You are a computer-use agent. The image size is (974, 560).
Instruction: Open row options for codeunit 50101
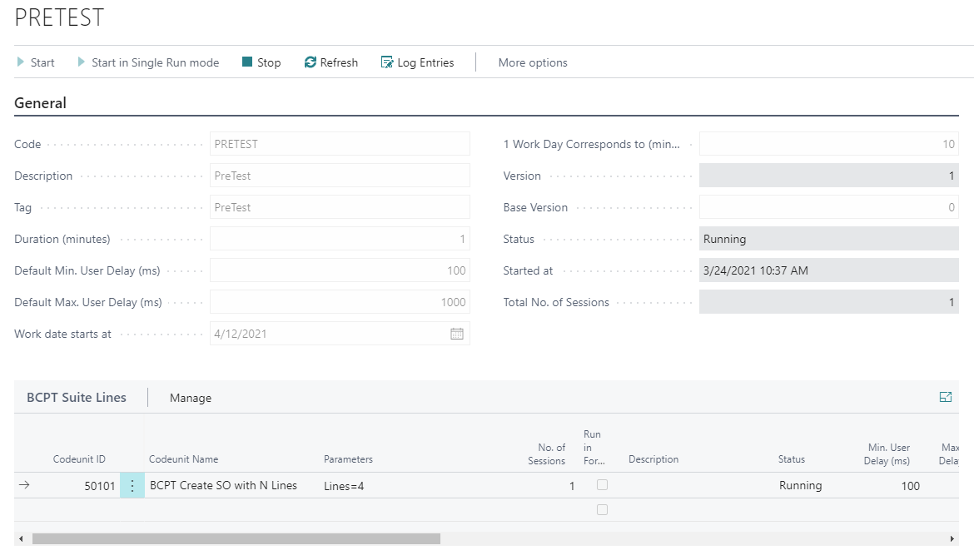click(132, 485)
